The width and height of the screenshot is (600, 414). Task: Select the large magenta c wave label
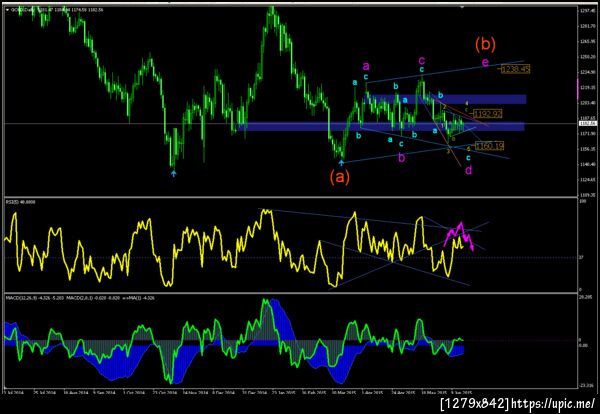[x=422, y=60]
